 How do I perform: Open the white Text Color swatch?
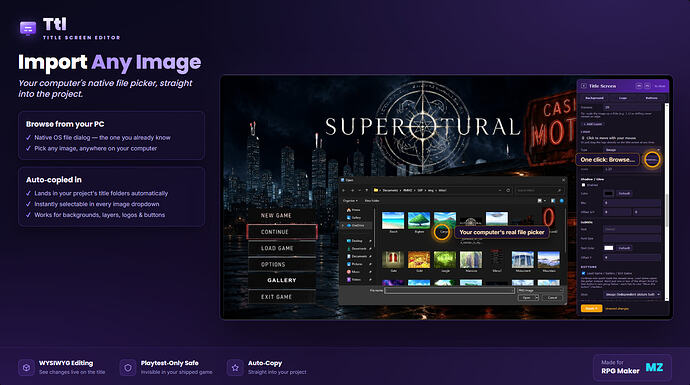tap(609, 248)
